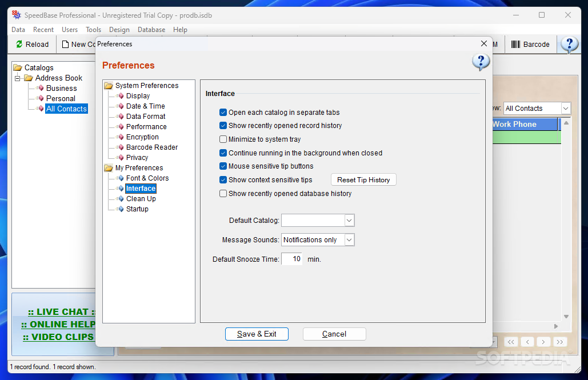Click Save & Exit button
The width and height of the screenshot is (588, 380).
(x=257, y=334)
